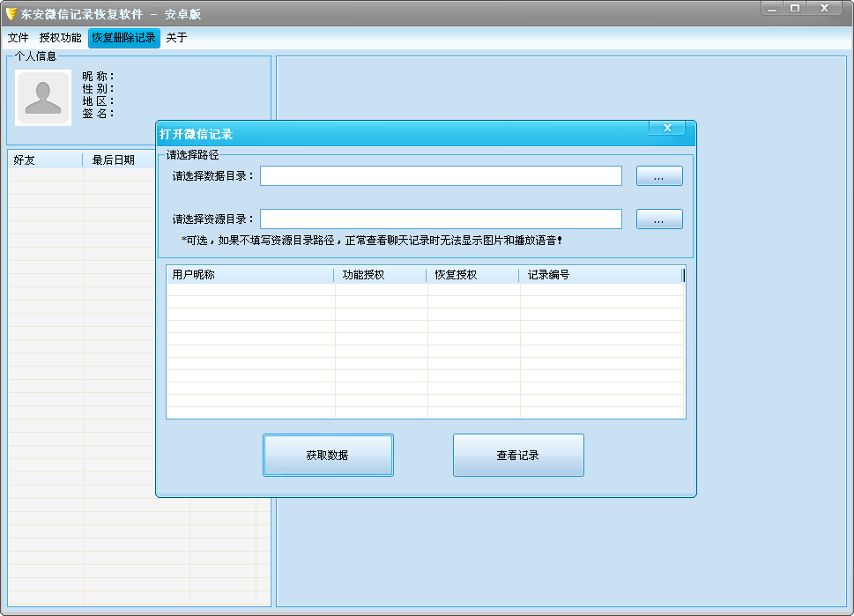Click the 功能授权 column header
This screenshot has width=854, height=616.
pos(381,275)
